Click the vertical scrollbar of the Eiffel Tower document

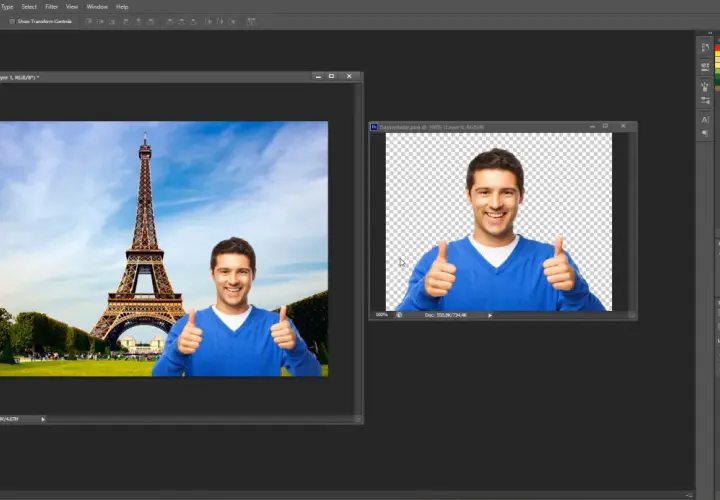(358, 248)
